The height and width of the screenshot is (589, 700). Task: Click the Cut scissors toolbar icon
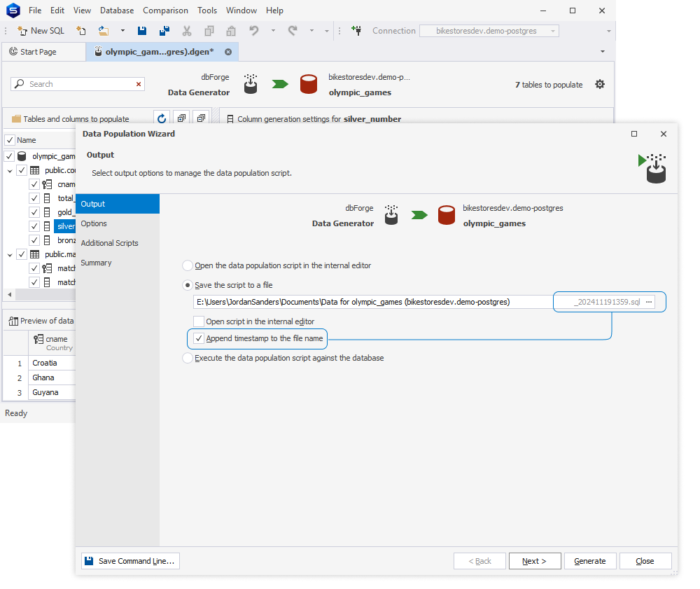click(x=187, y=31)
